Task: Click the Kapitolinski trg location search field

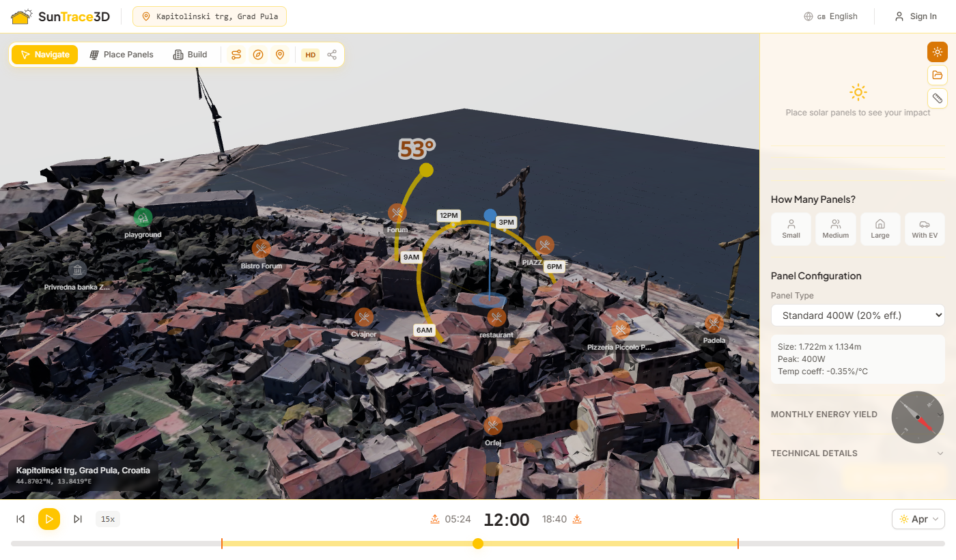Action: click(x=209, y=16)
